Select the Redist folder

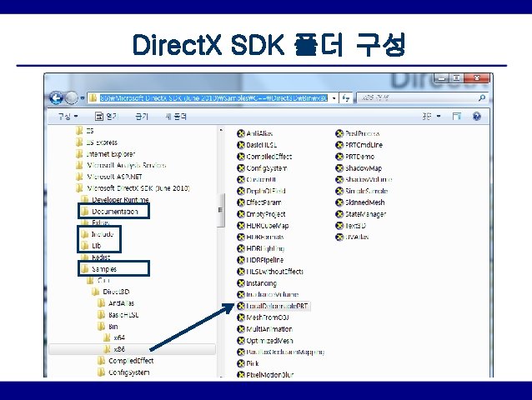coord(96,257)
